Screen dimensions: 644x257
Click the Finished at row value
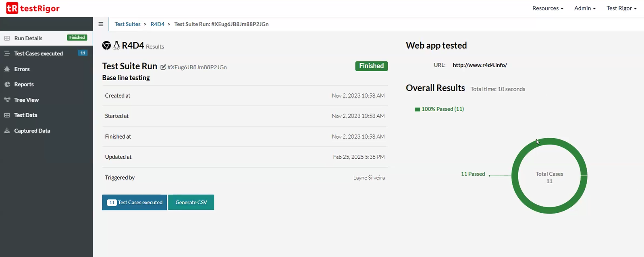(x=358, y=137)
